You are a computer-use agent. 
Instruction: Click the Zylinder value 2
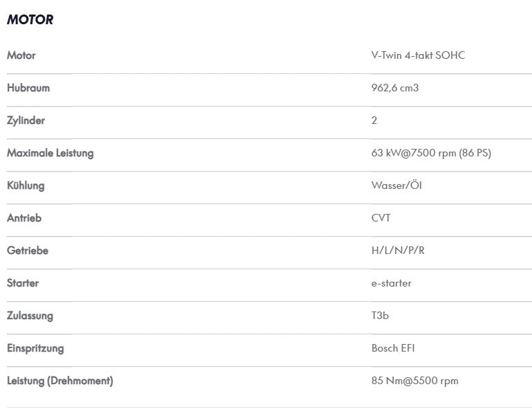pyautogui.click(x=374, y=120)
